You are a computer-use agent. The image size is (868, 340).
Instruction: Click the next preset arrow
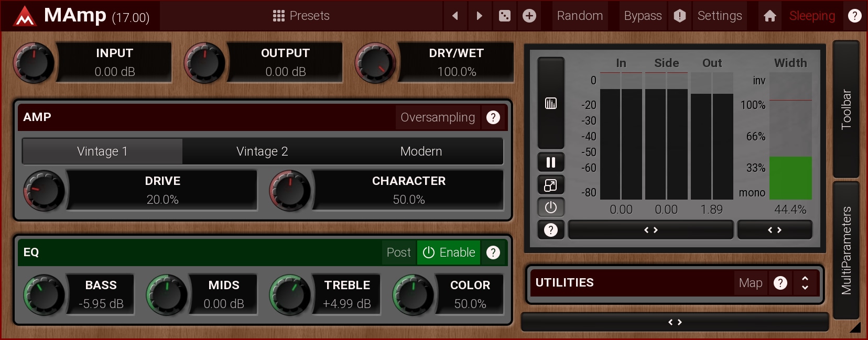(x=479, y=16)
